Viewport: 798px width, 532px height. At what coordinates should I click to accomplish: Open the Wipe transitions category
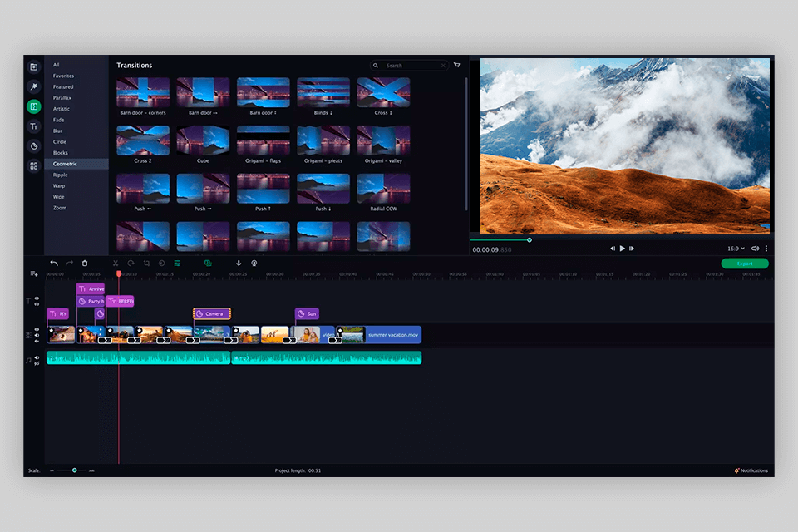tap(58, 196)
